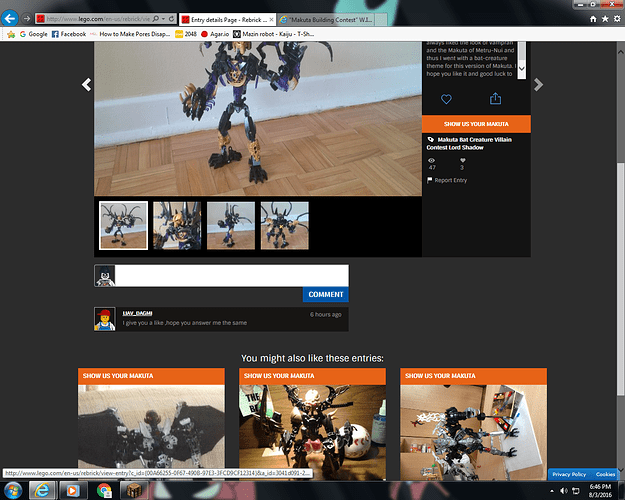This screenshot has height=500, width=625.
Task: Click the address bar search magnifier icon
Action: pyautogui.click(x=156, y=19)
